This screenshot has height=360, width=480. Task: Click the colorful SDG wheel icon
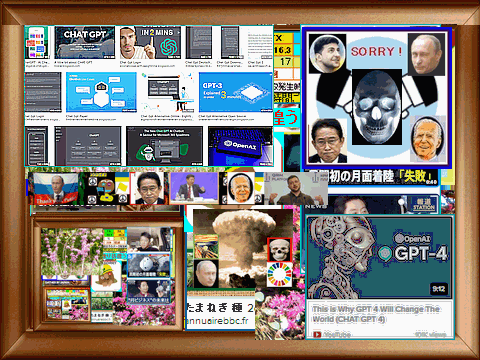coord(279,275)
